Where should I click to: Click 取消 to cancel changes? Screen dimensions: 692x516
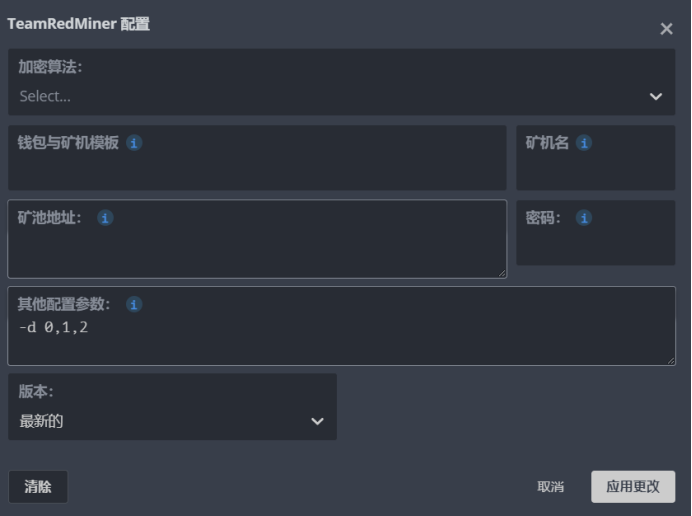[x=550, y=487]
